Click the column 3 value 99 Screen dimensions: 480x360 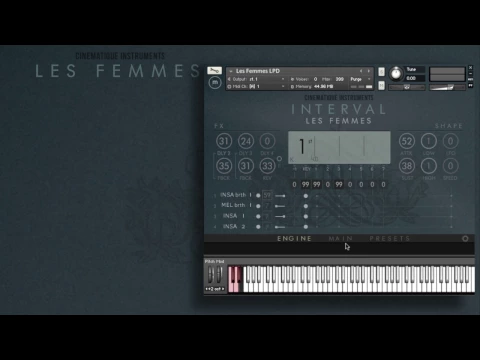pyautogui.click(x=339, y=184)
